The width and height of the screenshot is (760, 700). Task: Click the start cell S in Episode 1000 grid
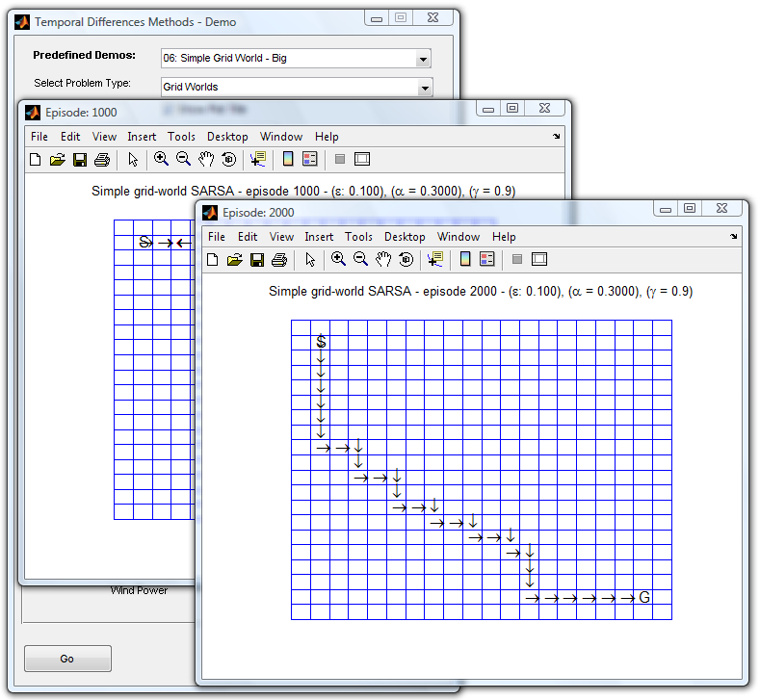pyautogui.click(x=144, y=242)
